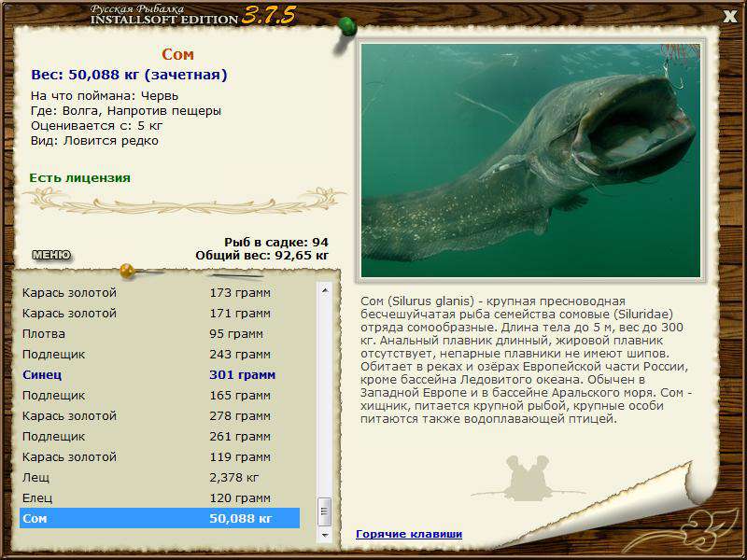This screenshot has height=560, width=747.
Task: Click the Русская Рыбалка 3.7.5 title logo
Action: tap(193, 15)
